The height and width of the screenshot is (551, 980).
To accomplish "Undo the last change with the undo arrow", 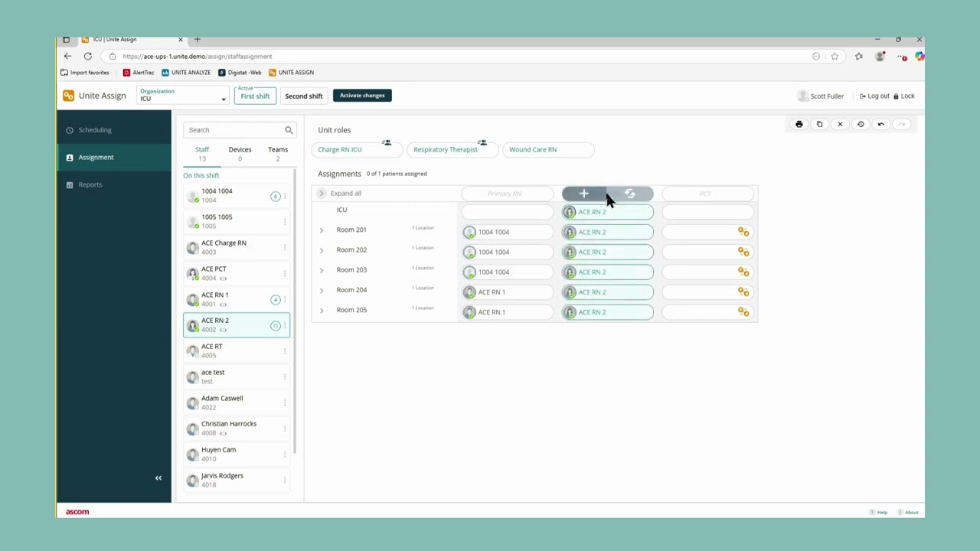I will [x=881, y=124].
